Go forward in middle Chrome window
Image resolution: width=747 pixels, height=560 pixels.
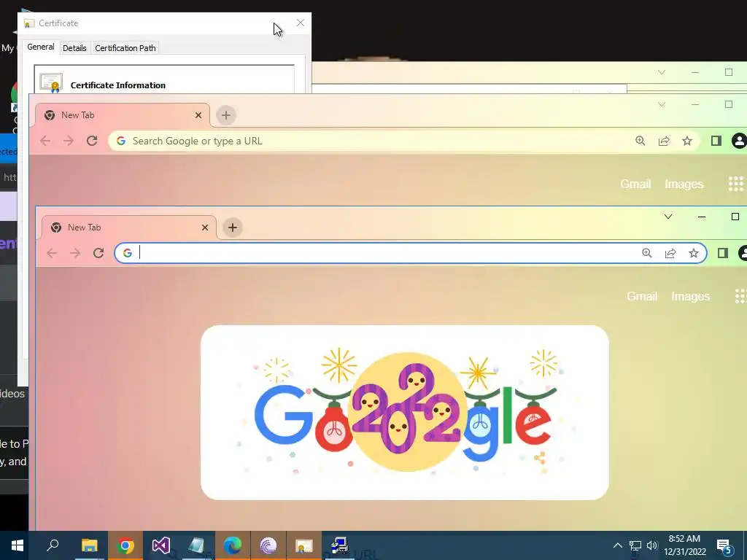pyautogui.click(x=68, y=141)
